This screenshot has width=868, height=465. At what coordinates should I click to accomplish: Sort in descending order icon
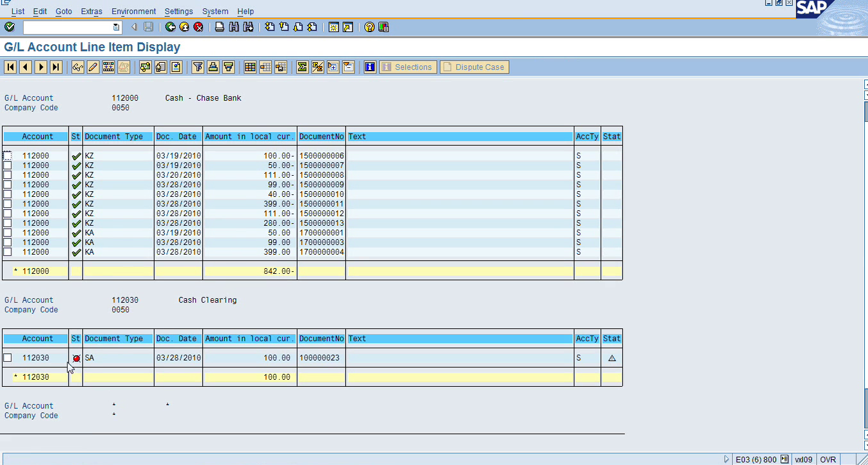click(x=228, y=67)
